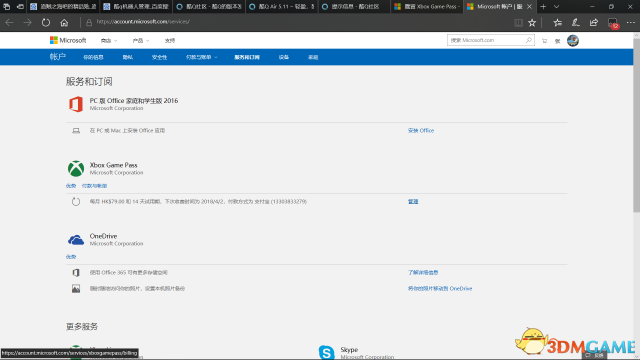Click the photo backup picture icon

pyautogui.click(x=76, y=289)
